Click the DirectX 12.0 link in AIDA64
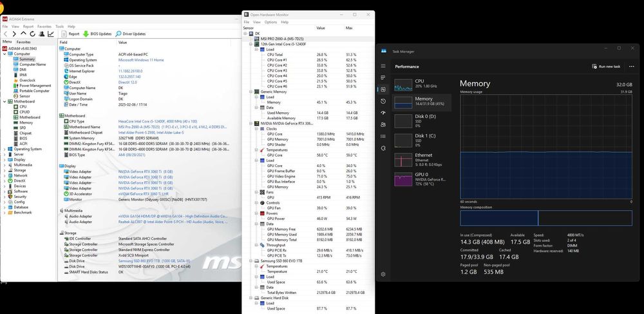The width and height of the screenshot is (644, 314). coord(128,82)
